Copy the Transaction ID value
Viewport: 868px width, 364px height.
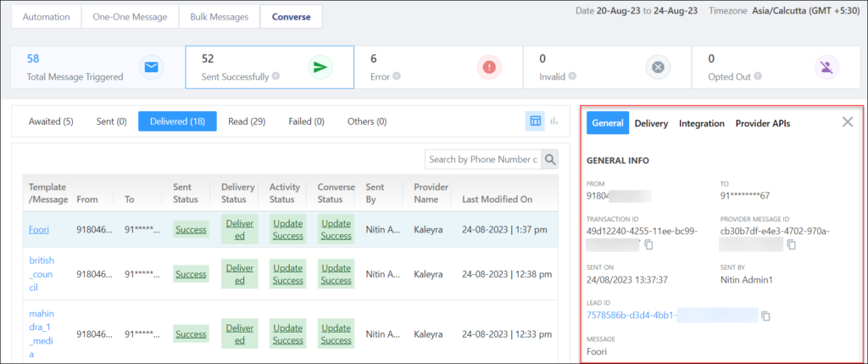(648, 245)
